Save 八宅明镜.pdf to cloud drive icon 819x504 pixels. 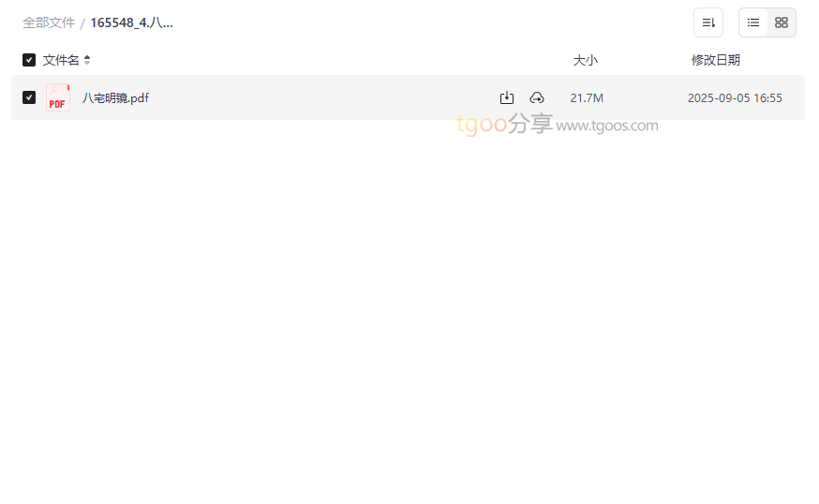pos(536,97)
